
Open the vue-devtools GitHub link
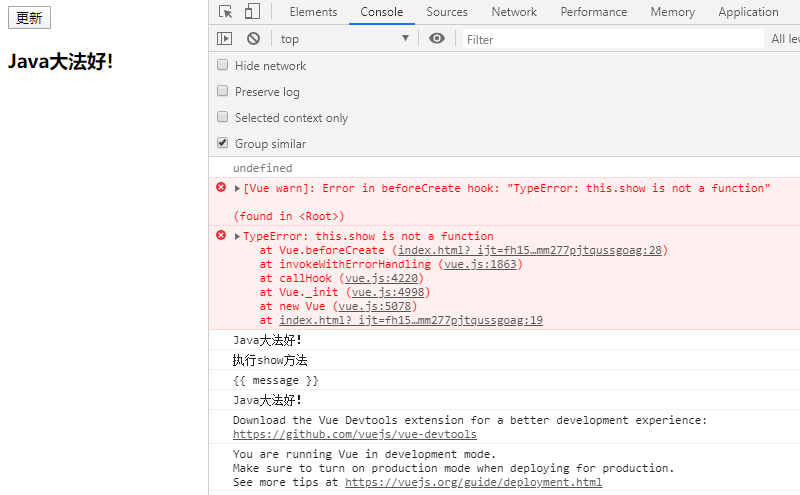[354, 435]
